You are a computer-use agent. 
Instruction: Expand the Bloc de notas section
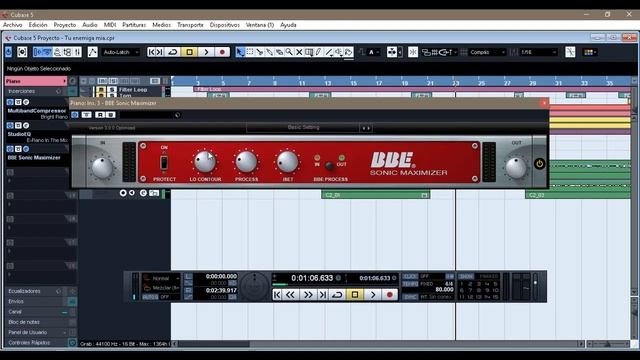24,322
